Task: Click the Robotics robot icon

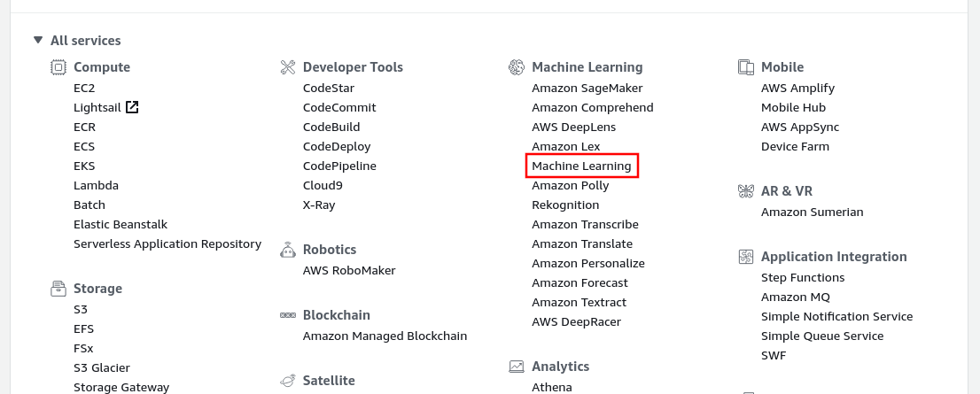Action: coord(288,250)
